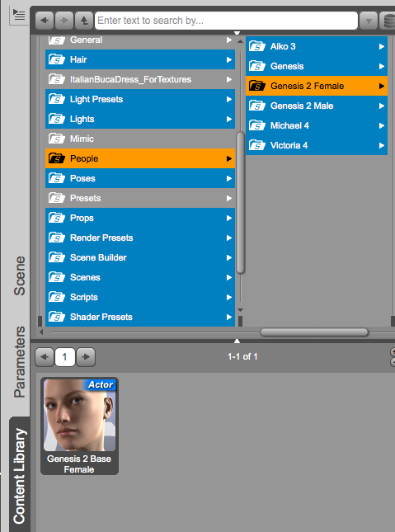Open the search dropdown arrow
The image size is (395, 532).
(x=369, y=21)
